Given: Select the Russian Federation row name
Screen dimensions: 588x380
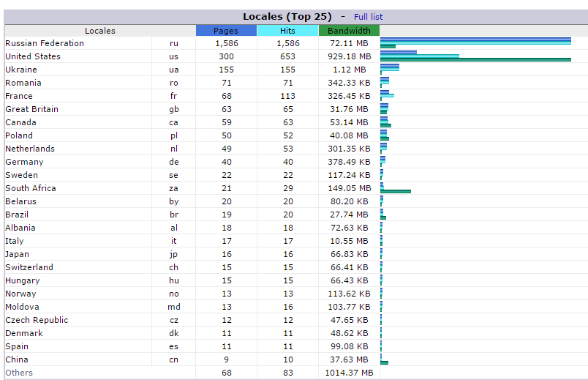Looking at the screenshot, I should (x=45, y=43).
